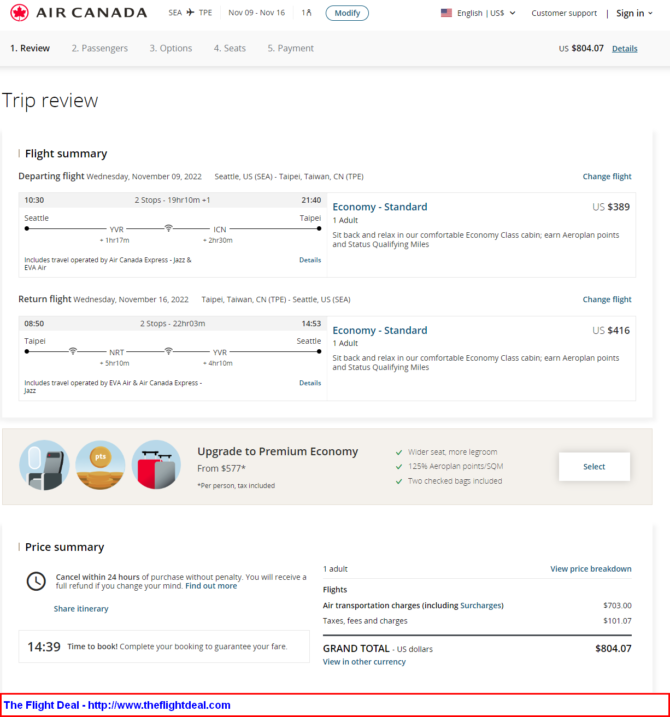The height and width of the screenshot is (717, 670).
Task: Click the clock icon in Price summary
Action: click(x=36, y=581)
